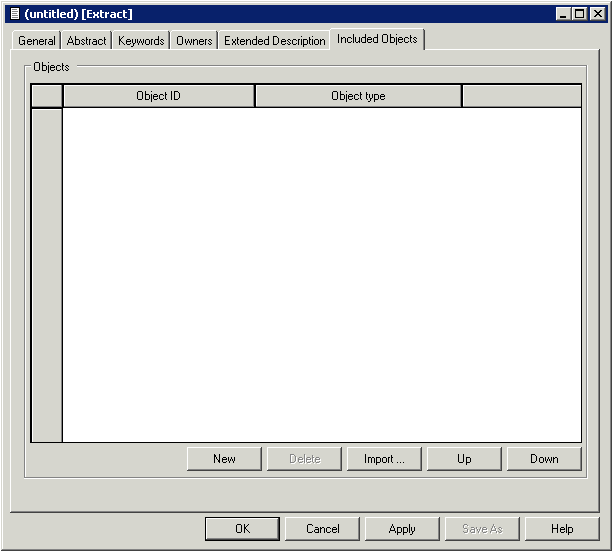Select the Keywords tab

click(140, 41)
